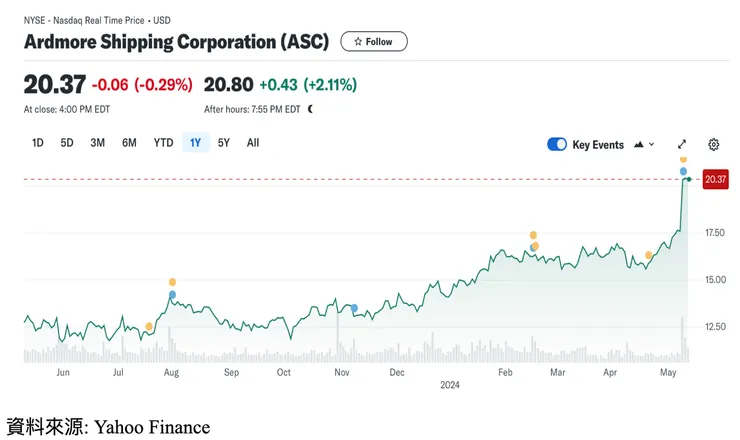Screen dimensions: 740x440
Task: Select the 1D time range
Action: [38, 143]
